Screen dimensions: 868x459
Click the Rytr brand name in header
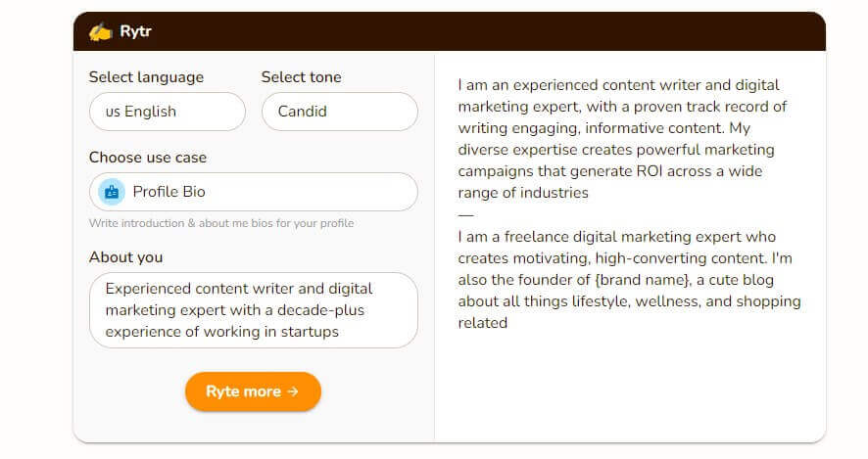135,31
